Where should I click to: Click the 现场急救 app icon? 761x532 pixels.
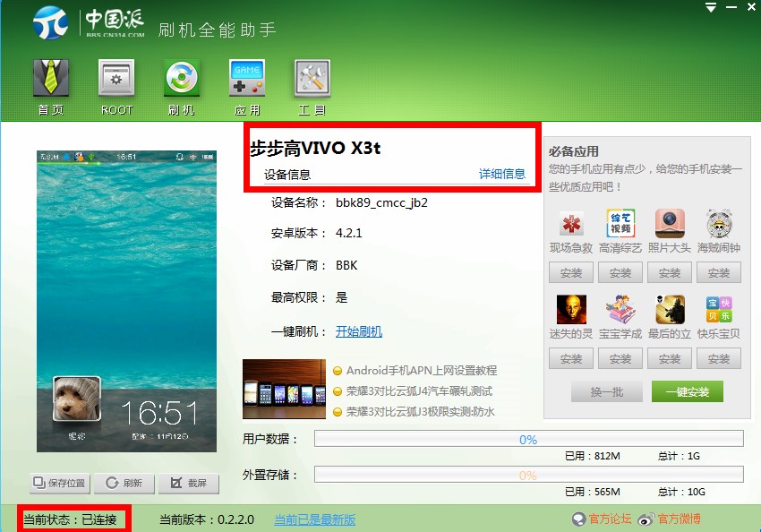point(571,224)
